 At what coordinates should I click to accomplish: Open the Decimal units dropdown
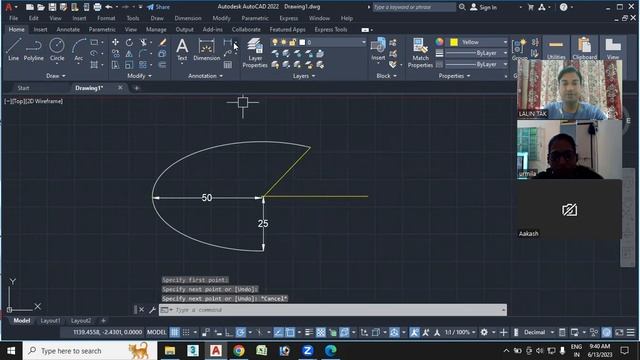(x=552, y=332)
